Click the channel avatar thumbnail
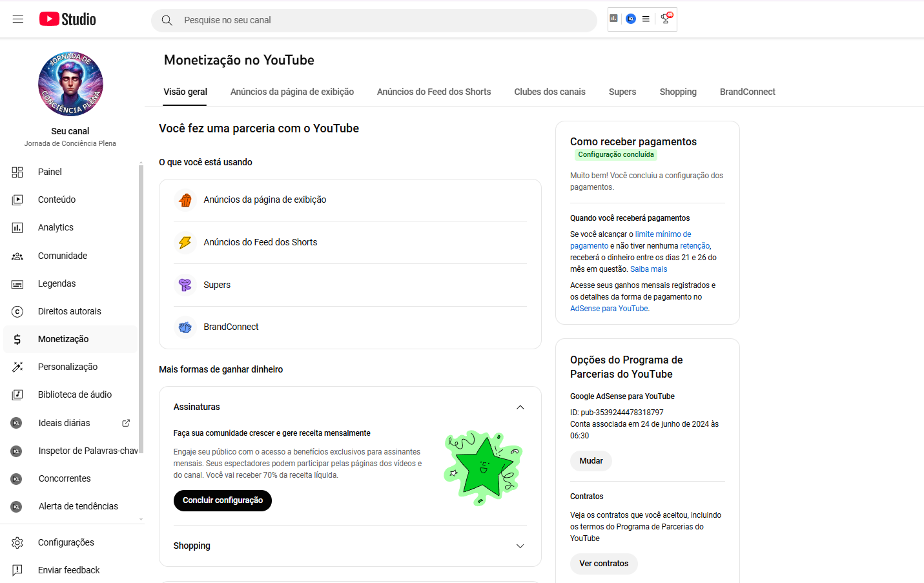Screen dimensions: 924x583 [70, 84]
